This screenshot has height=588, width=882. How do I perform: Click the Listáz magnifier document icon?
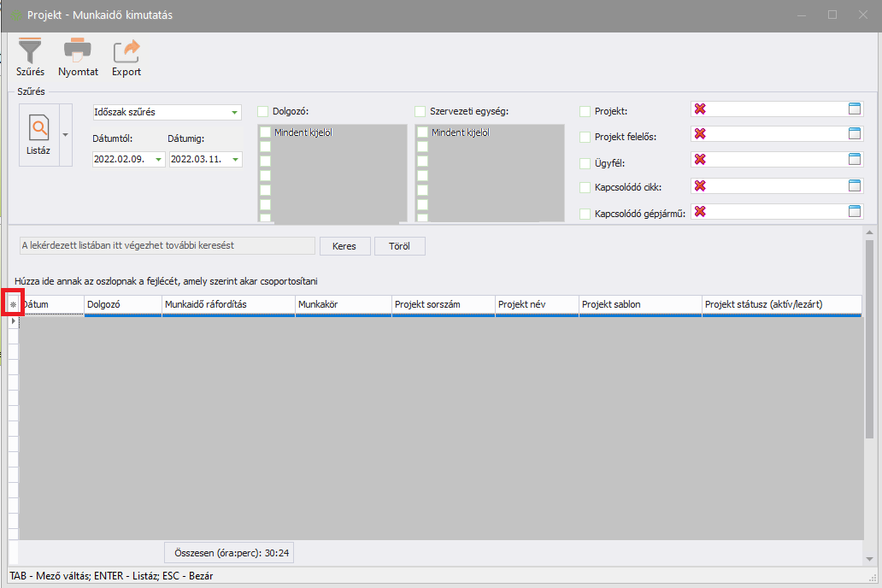click(x=38, y=130)
